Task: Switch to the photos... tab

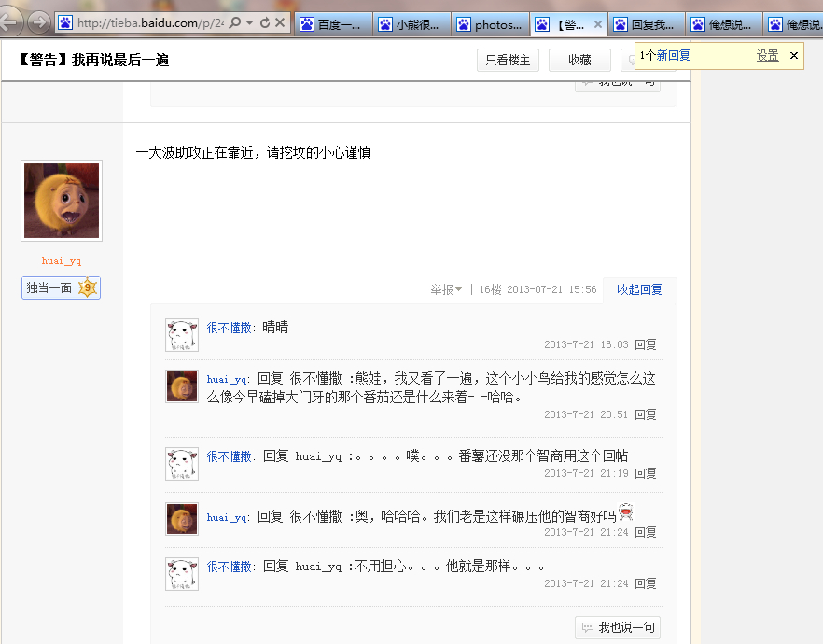Action: (x=490, y=24)
